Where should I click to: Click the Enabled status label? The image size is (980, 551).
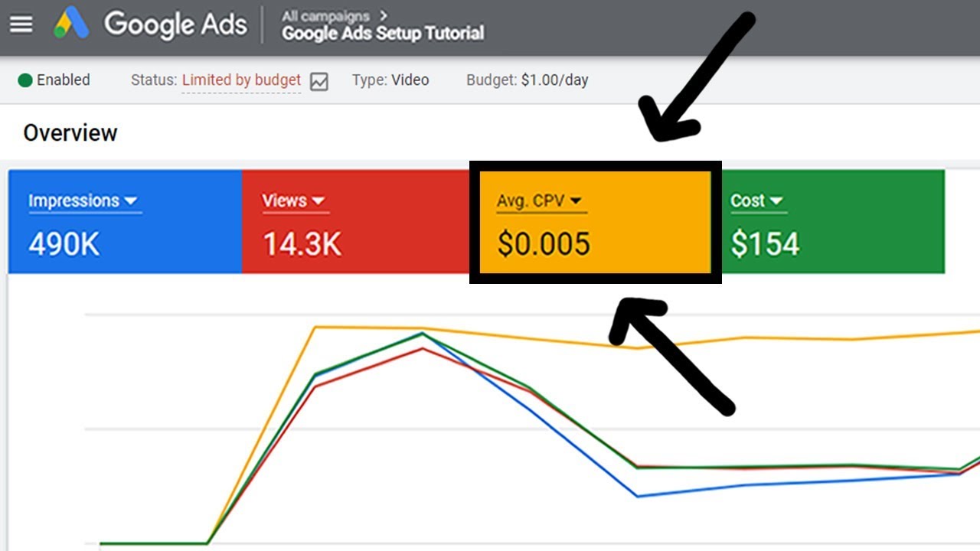64,80
